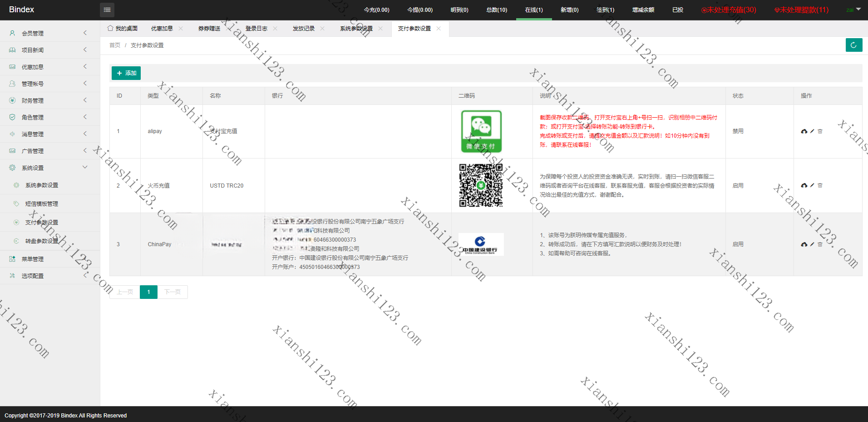Edit the ChinaPay row with pencil icon
The height and width of the screenshot is (422, 868).
[x=812, y=244]
